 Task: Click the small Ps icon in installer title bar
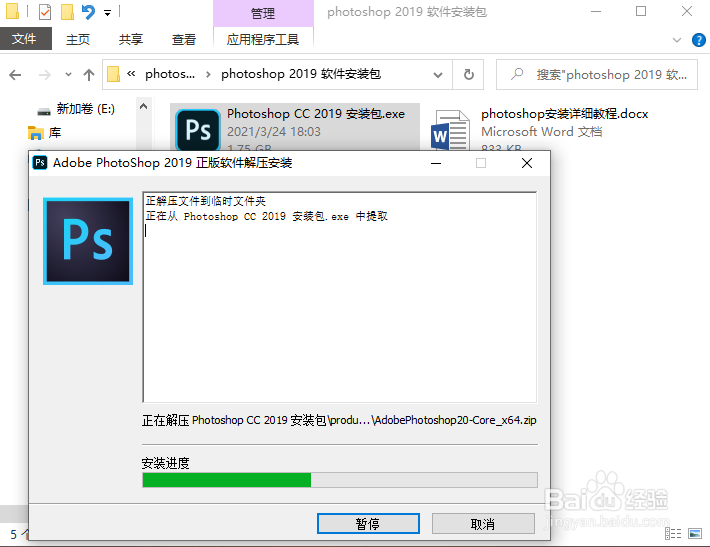[40, 163]
